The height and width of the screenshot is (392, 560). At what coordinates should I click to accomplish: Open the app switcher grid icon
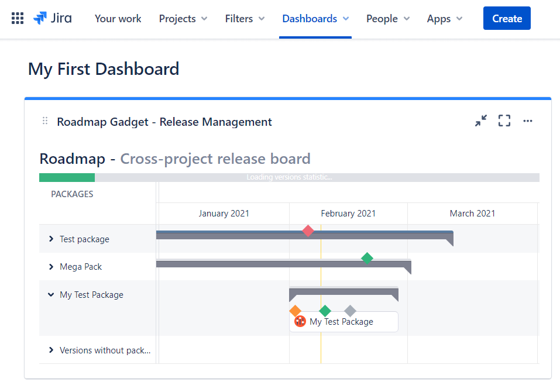[x=18, y=18]
